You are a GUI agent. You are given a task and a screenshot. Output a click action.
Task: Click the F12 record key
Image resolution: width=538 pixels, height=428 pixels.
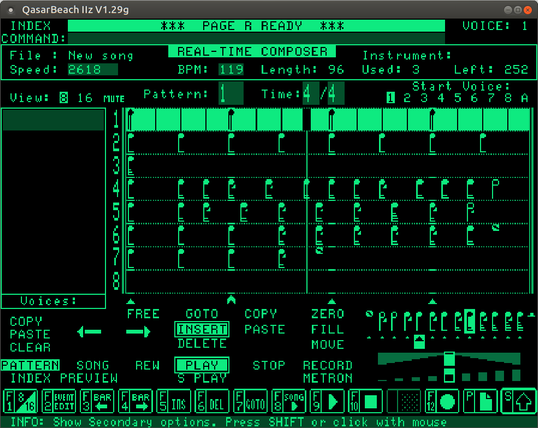pyautogui.click(x=442, y=401)
